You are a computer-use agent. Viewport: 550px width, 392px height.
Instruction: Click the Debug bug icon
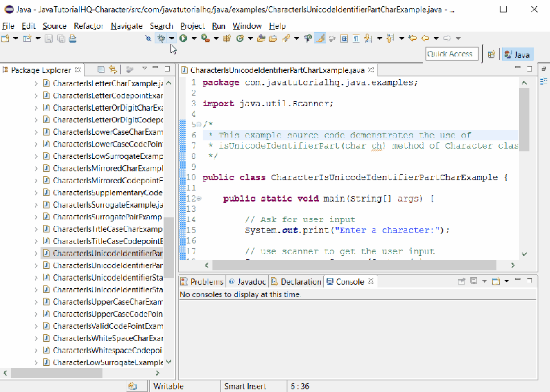tap(162, 39)
